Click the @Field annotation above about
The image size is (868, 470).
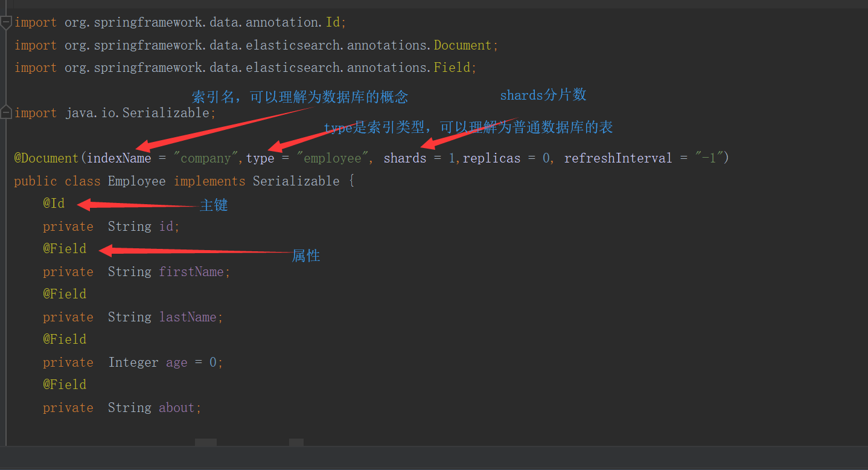[x=64, y=384]
